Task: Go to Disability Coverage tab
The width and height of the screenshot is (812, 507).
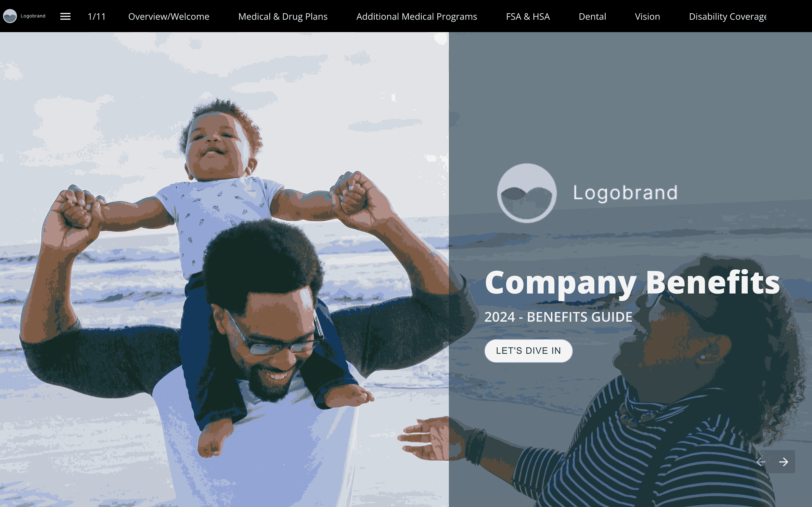Action: pos(727,16)
